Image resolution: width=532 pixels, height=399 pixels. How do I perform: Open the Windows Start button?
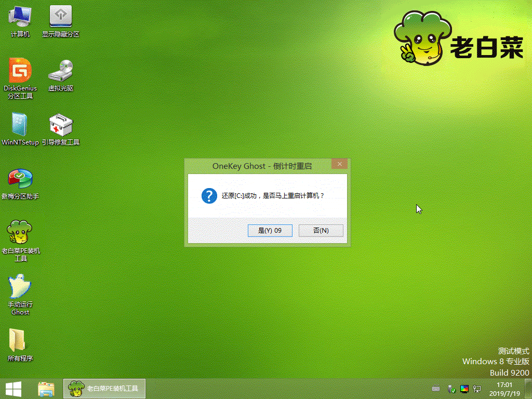coord(14,389)
